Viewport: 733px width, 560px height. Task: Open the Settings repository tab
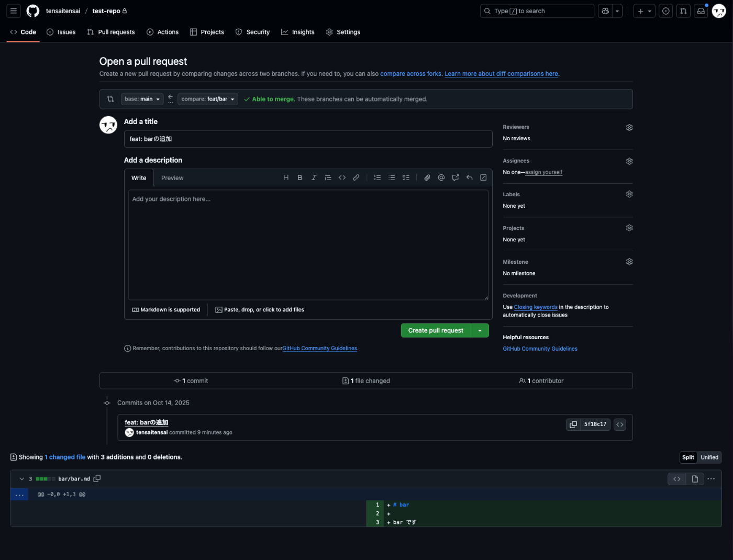click(343, 32)
